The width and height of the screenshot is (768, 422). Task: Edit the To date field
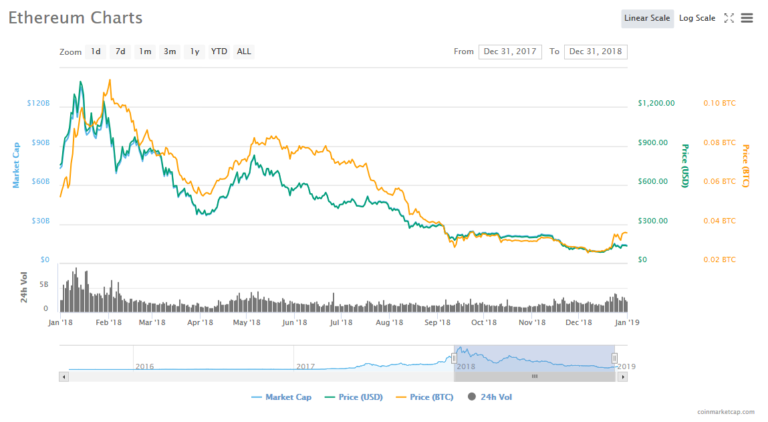tap(595, 51)
